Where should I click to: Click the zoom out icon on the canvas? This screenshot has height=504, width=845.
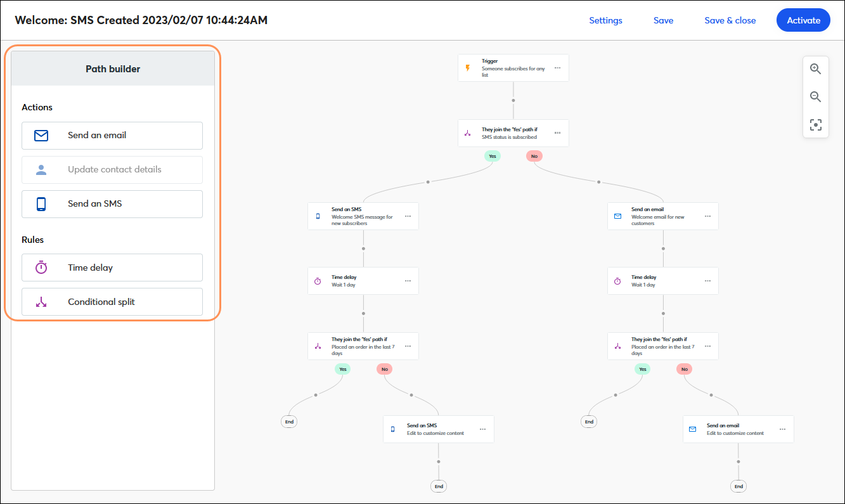[816, 96]
